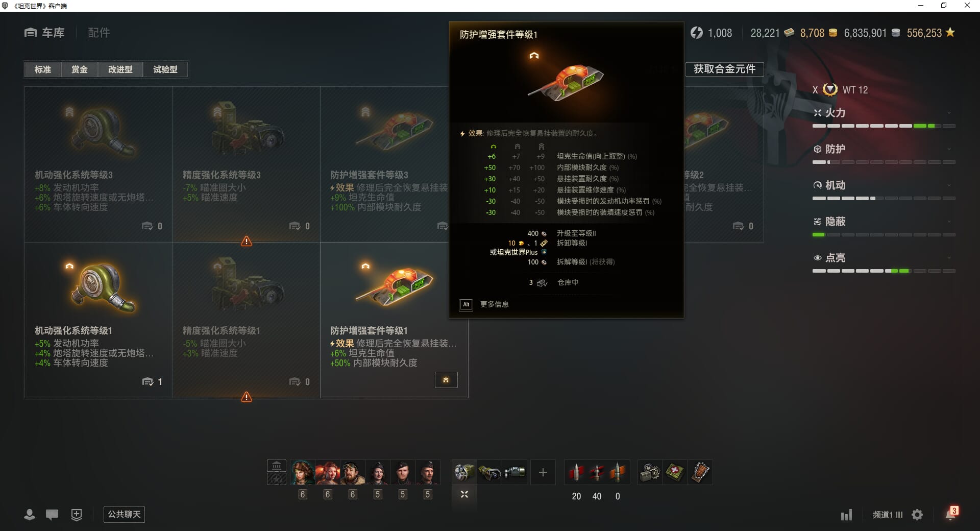Open the 公共聊天 channel button
980x531 pixels.
pyautogui.click(x=124, y=514)
